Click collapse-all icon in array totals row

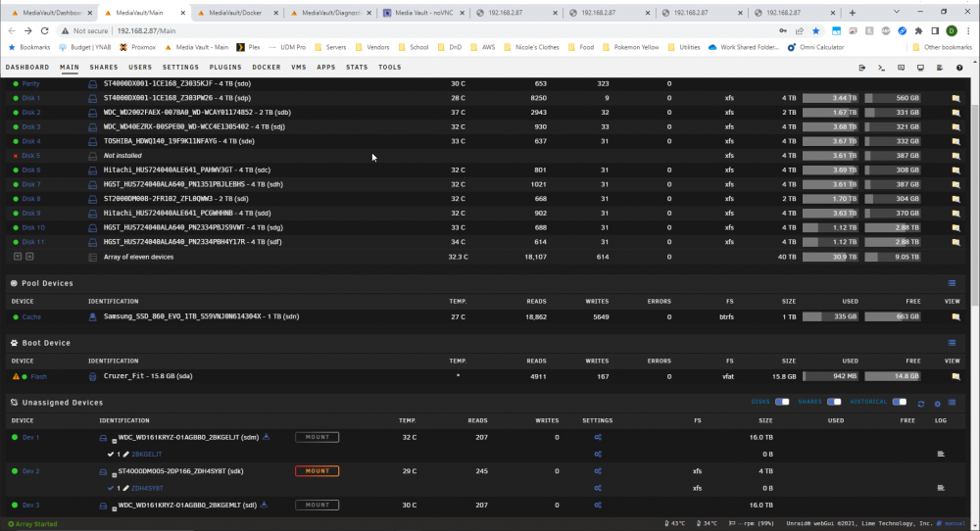(x=18, y=257)
